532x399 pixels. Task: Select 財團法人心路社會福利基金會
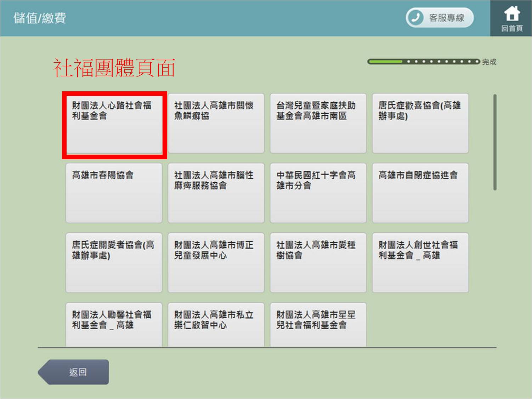coord(114,123)
